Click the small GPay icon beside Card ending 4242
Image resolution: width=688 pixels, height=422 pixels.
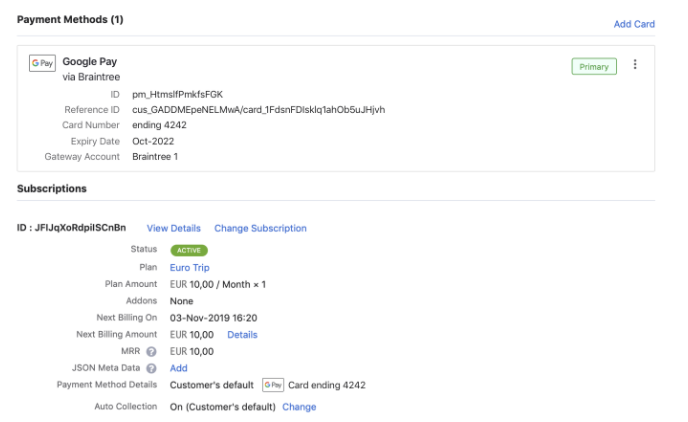pyautogui.click(x=273, y=385)
